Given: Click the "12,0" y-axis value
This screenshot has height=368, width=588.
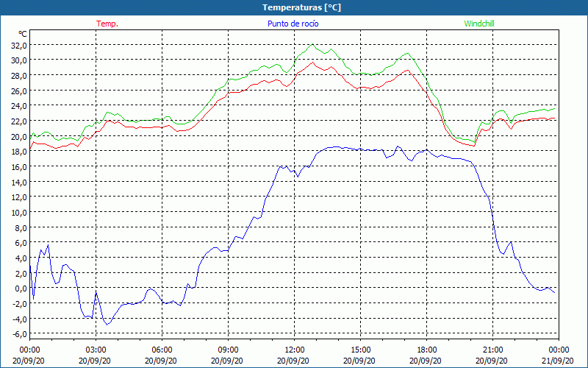Looking at the screenshot, I should 19,197.
